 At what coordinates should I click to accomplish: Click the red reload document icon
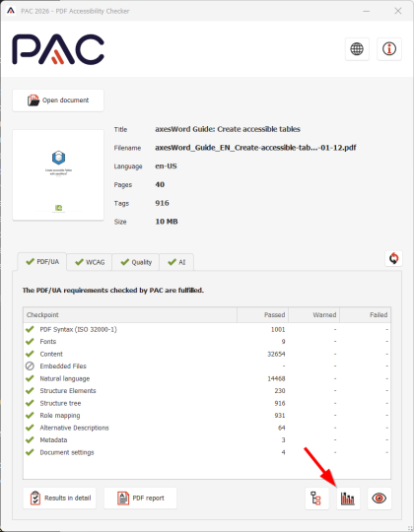pyautogui.click(x=393, y=258)
